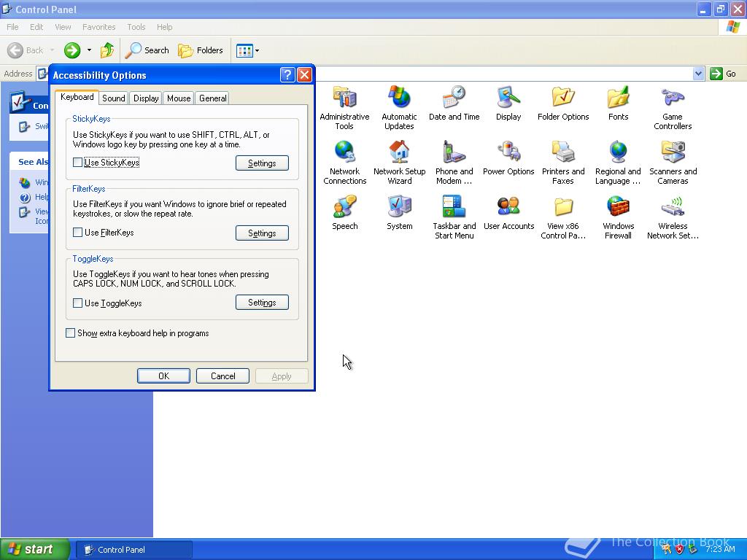Click the Search toolbar button

(x=147, y=50)
